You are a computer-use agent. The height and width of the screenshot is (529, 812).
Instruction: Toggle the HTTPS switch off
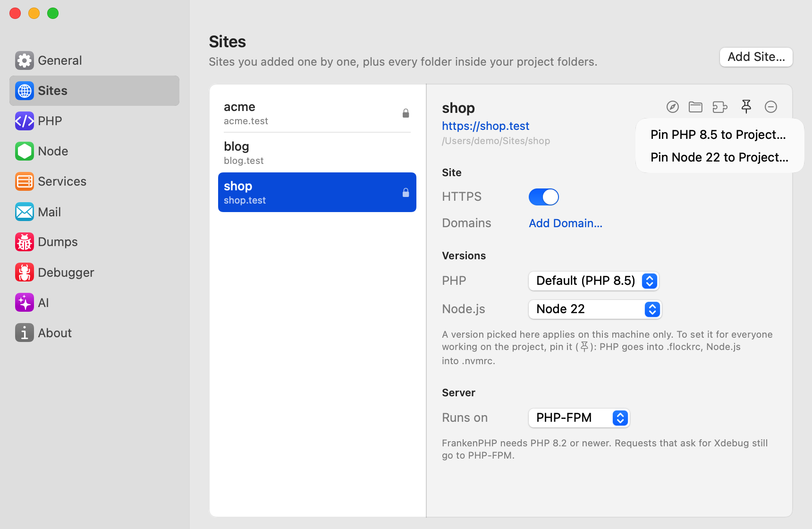pos(544,197)
